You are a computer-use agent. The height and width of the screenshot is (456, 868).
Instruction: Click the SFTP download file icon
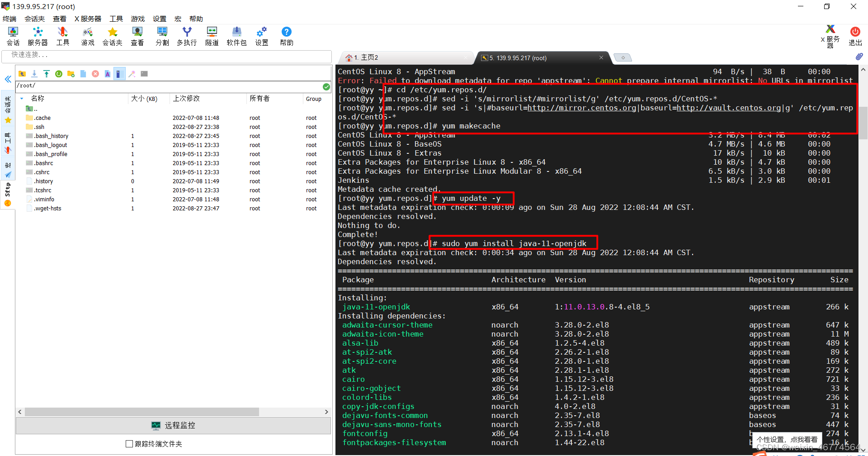tap(34, 74)
